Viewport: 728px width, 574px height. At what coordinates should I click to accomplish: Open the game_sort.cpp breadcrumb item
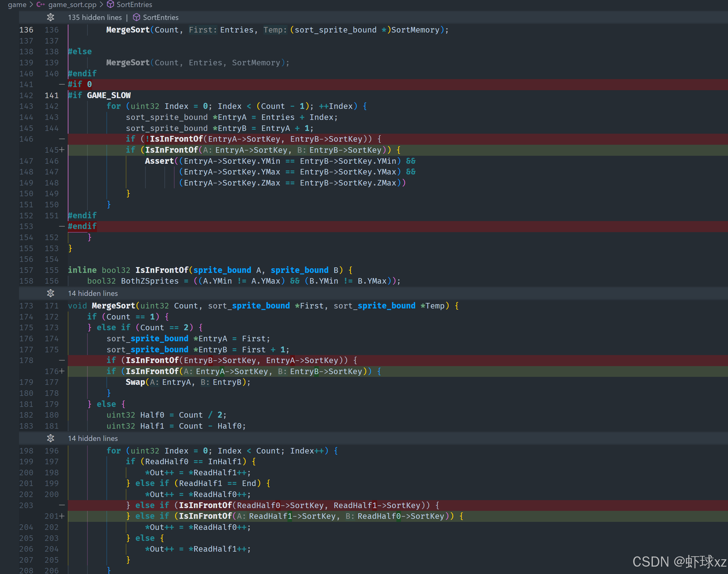[x=72, y=4]
